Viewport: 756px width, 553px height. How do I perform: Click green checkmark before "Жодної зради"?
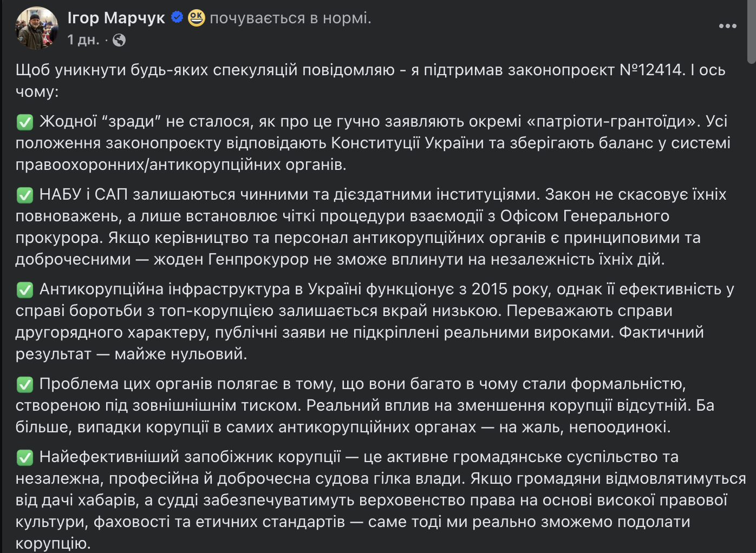(x=25, y=122)
